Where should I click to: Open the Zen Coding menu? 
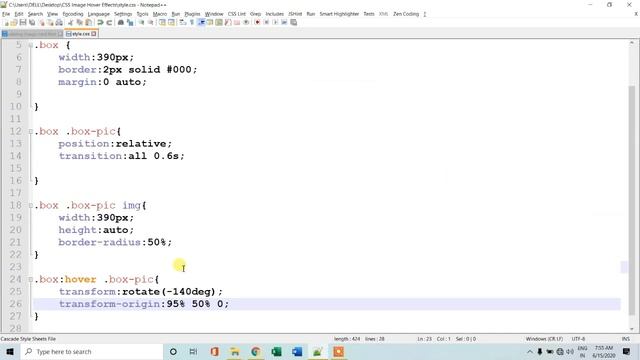406,14
